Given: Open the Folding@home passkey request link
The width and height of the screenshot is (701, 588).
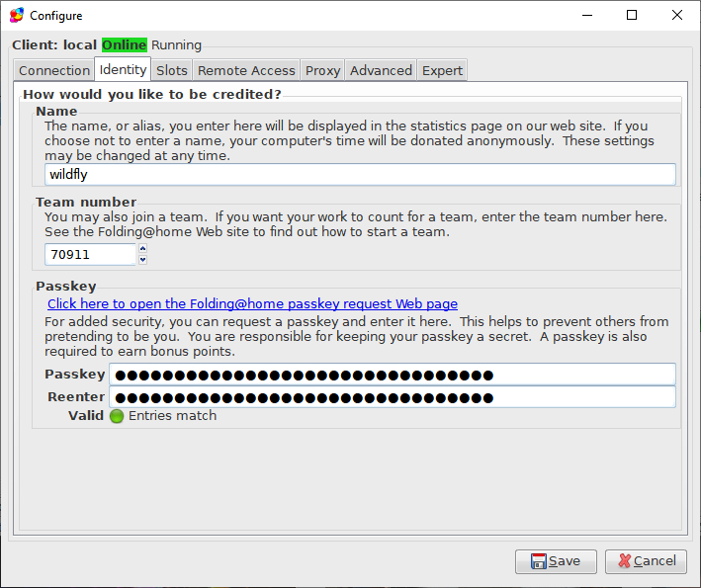Looking at the screenshot, I should [252, 303].
